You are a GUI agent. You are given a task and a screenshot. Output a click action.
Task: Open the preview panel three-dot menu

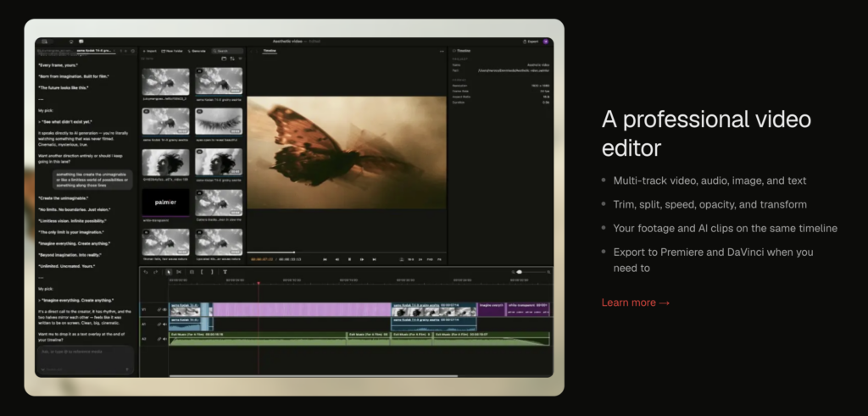point(442,51)
